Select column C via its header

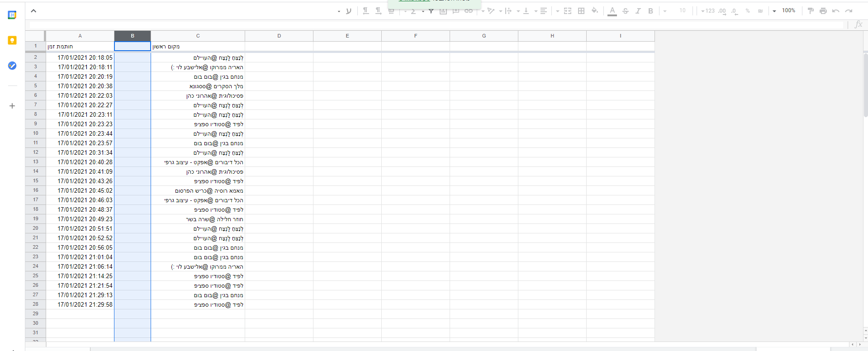coord(198,36)
